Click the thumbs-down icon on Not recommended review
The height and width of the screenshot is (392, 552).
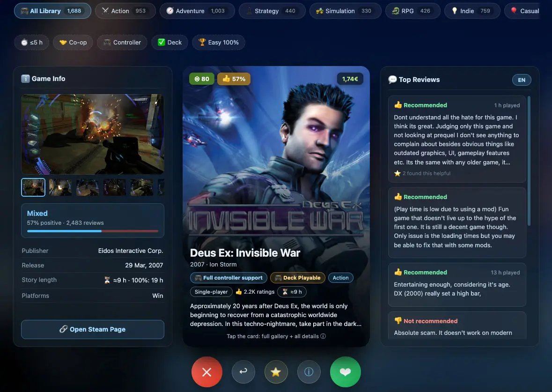[398, 320]
